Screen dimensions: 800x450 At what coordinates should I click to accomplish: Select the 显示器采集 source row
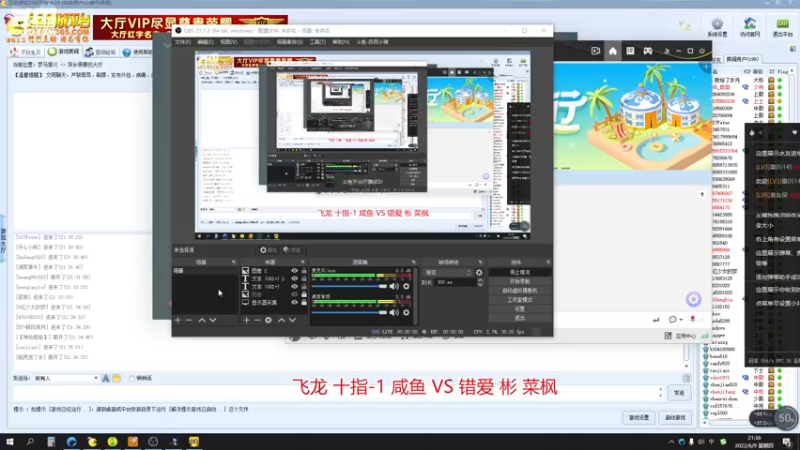pos(274,303)
